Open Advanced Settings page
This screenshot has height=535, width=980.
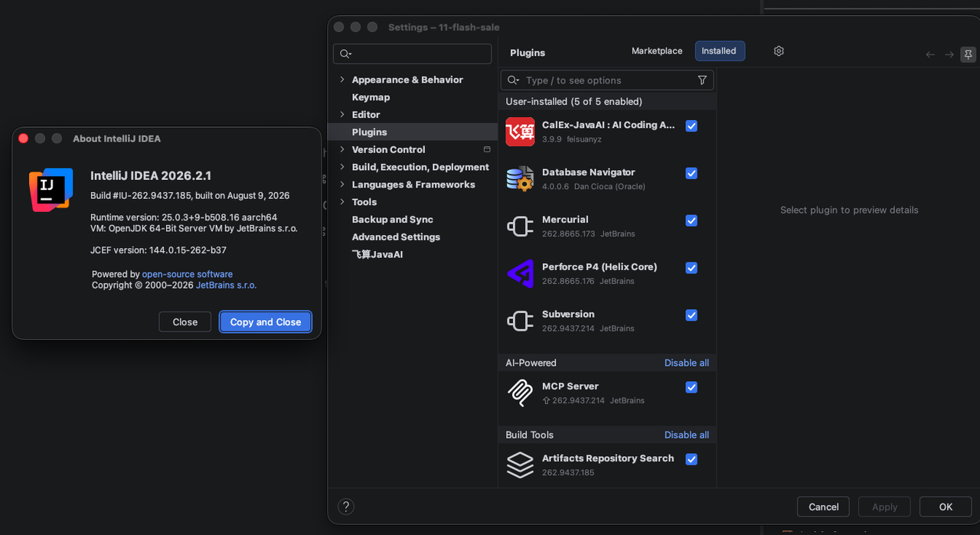coord(396,237)
